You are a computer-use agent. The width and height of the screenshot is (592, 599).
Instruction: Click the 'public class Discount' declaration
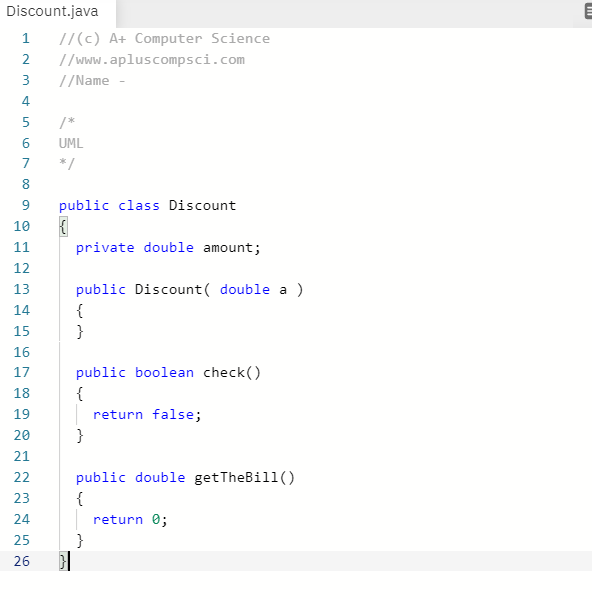click(x=147, y=206)
